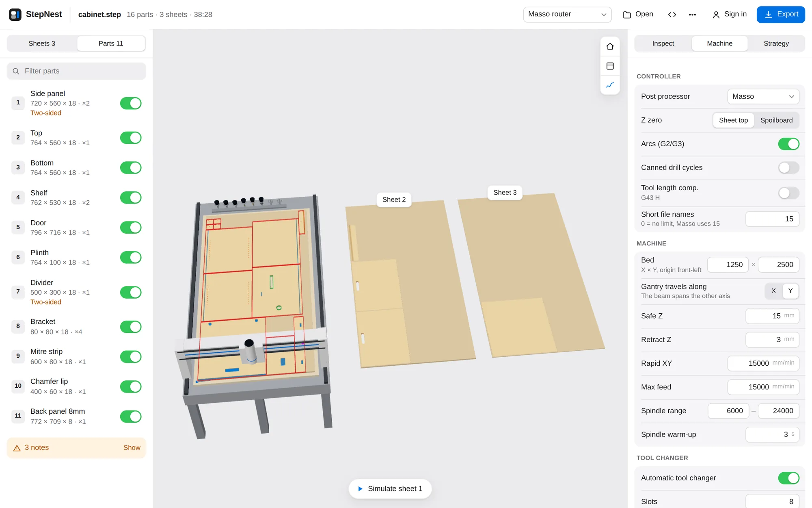Image resolution: width=812 pixels, height=508 pixels.
Task: Select the Sheet 2 label
Action: pos(394,200)
